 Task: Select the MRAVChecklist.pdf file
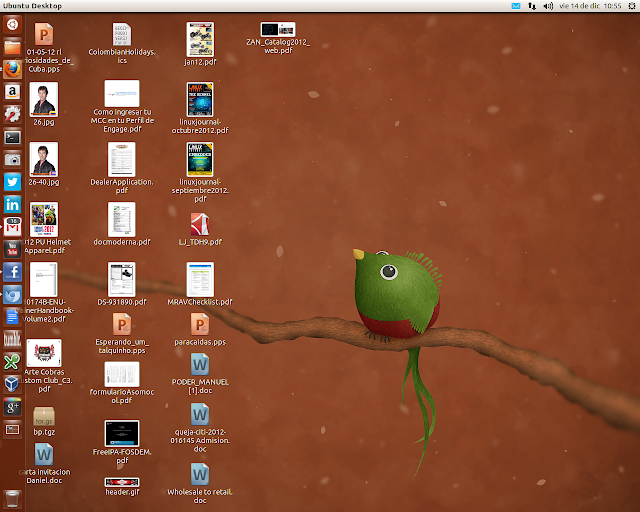(x=200, y=284)
